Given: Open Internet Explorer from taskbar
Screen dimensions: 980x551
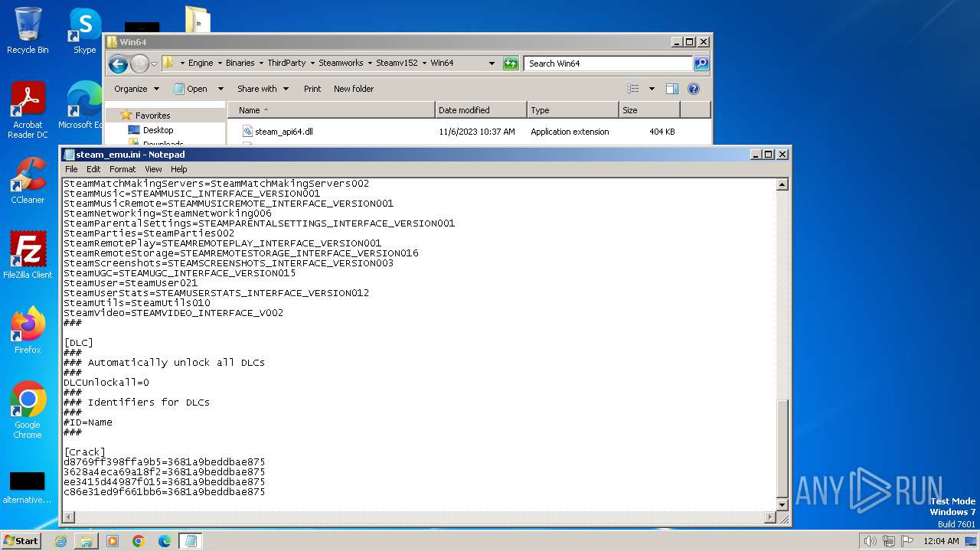Looking at the screenshot, I should (x=60, y=541).
